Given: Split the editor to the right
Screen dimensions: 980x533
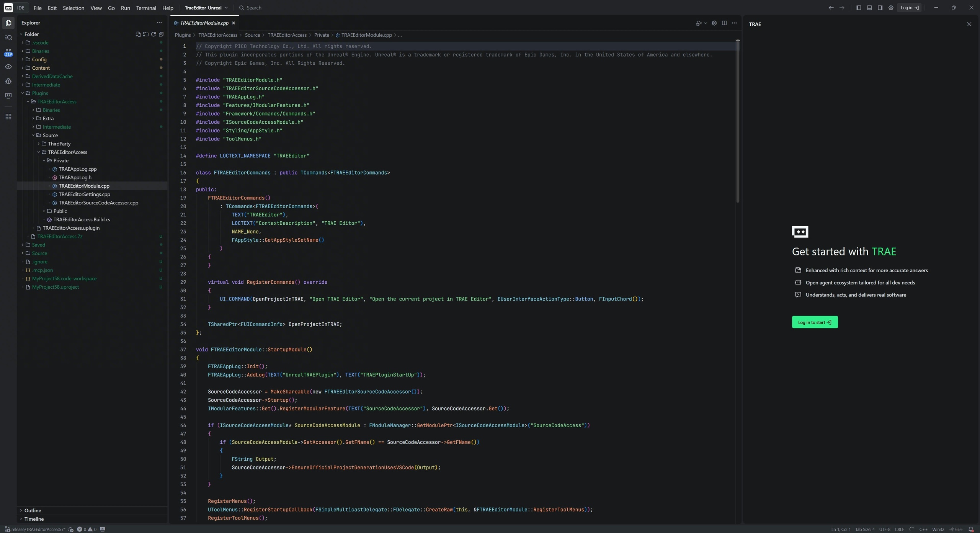Looking at the screenshot, I should [724, 23].
